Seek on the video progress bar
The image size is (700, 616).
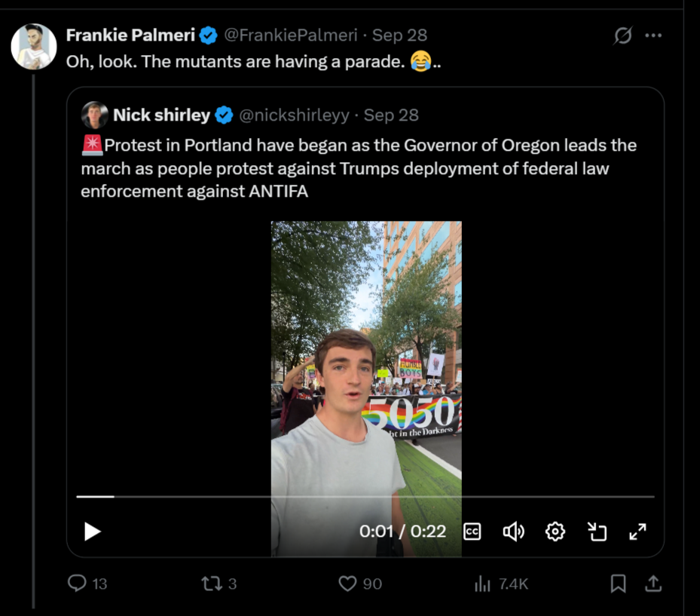tap(365, 497)
